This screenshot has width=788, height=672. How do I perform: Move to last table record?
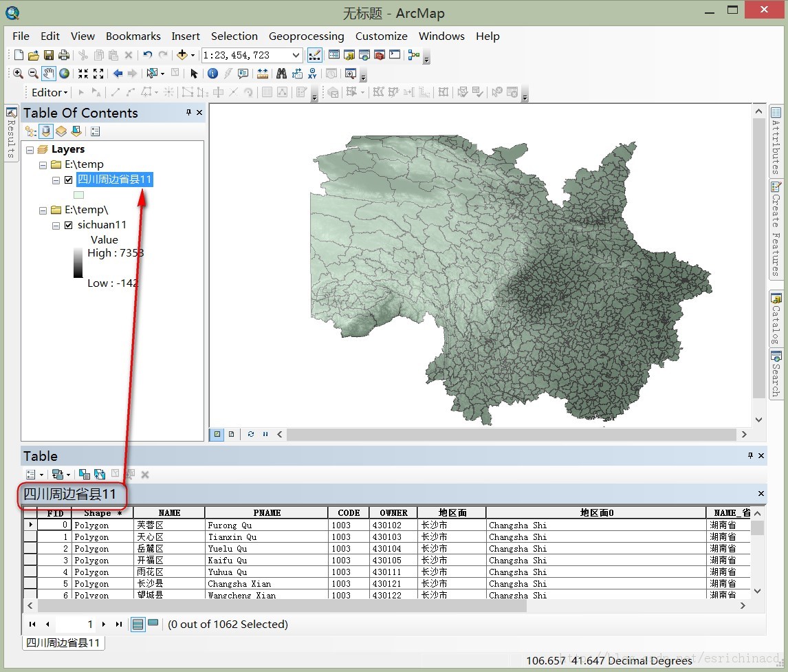pyautogui.click(x=118, y=625)
